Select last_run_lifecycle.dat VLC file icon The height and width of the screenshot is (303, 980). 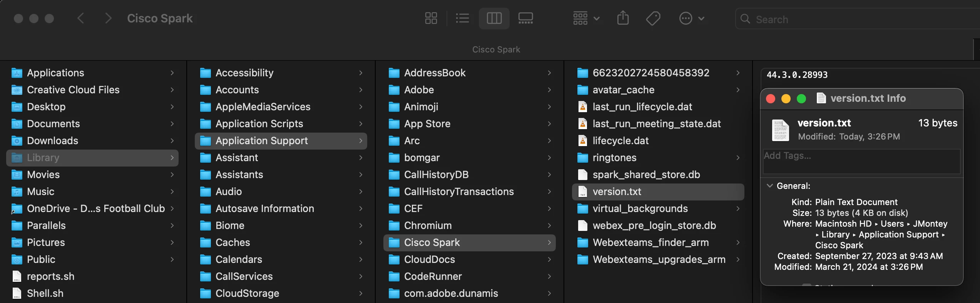(x=583, y=107)
